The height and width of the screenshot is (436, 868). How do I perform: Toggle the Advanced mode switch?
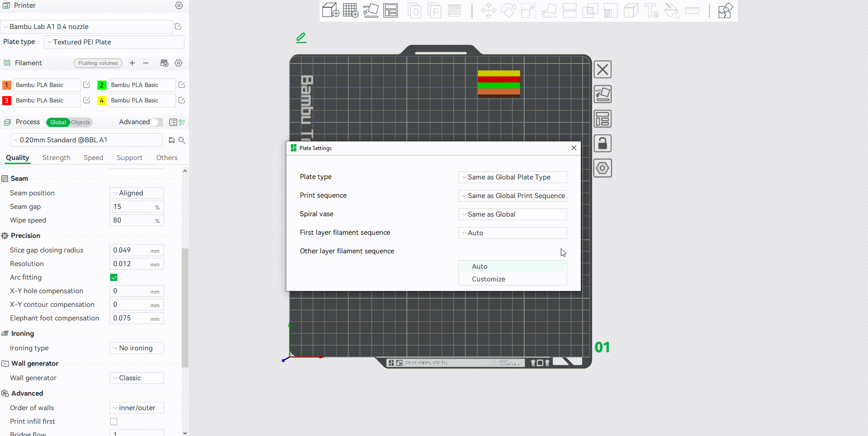[157, 122]
